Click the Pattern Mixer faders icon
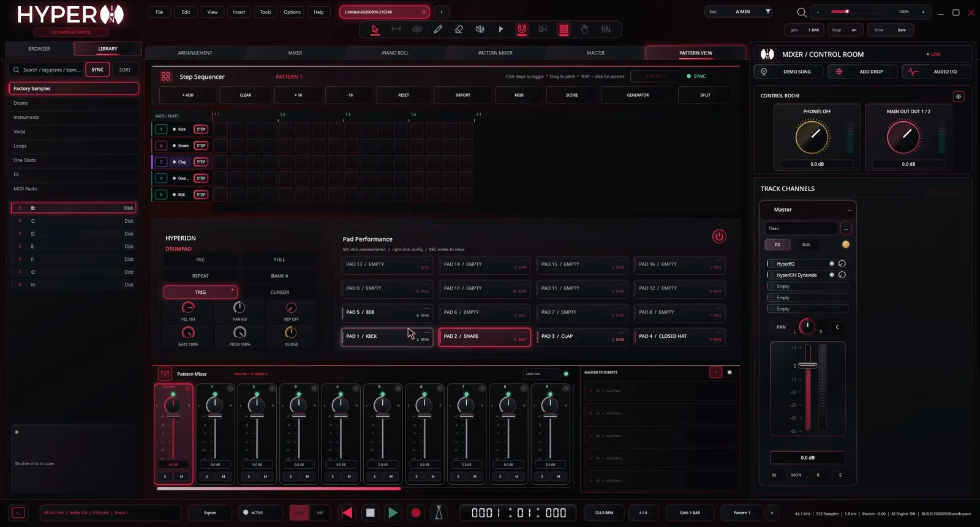Screen dimensions: 980x527 [165, 373]
